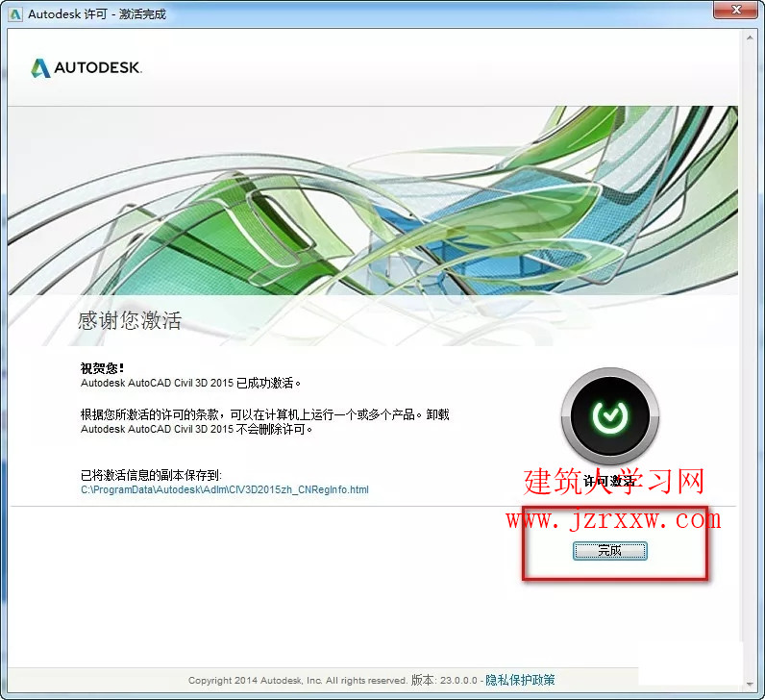Click the 完成 button
This screenshot has height=700, width=765.
pos(610,551)
